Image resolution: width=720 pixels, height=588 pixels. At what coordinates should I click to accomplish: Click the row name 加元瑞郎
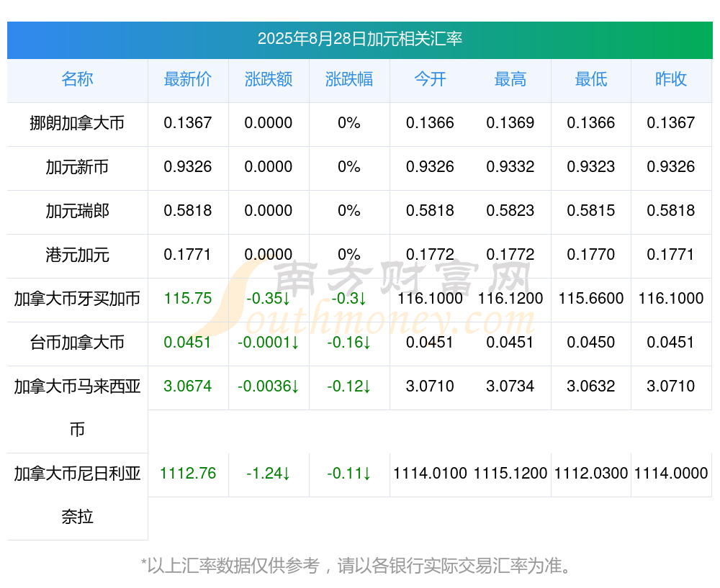[77, 211]
